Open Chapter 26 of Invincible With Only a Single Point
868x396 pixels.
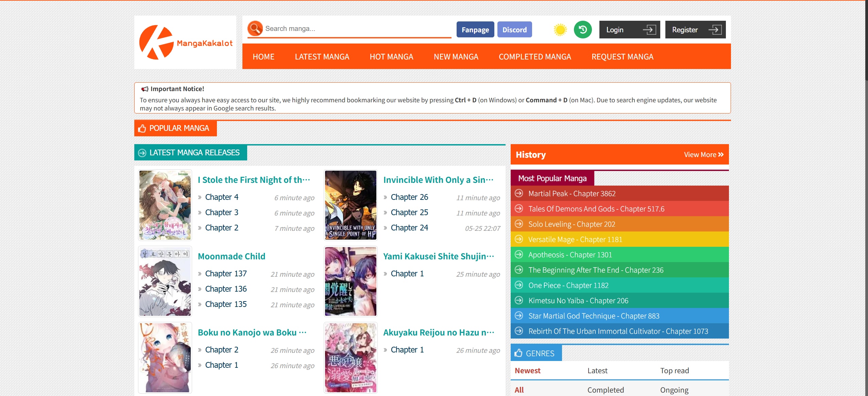[409, 197]
